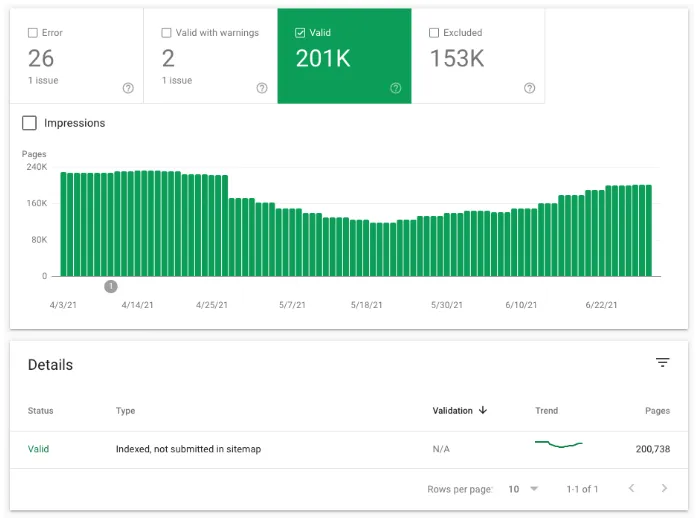Click the help icon in the Excluded card
The image size is (699, 518).
click(x=530, y=88)
